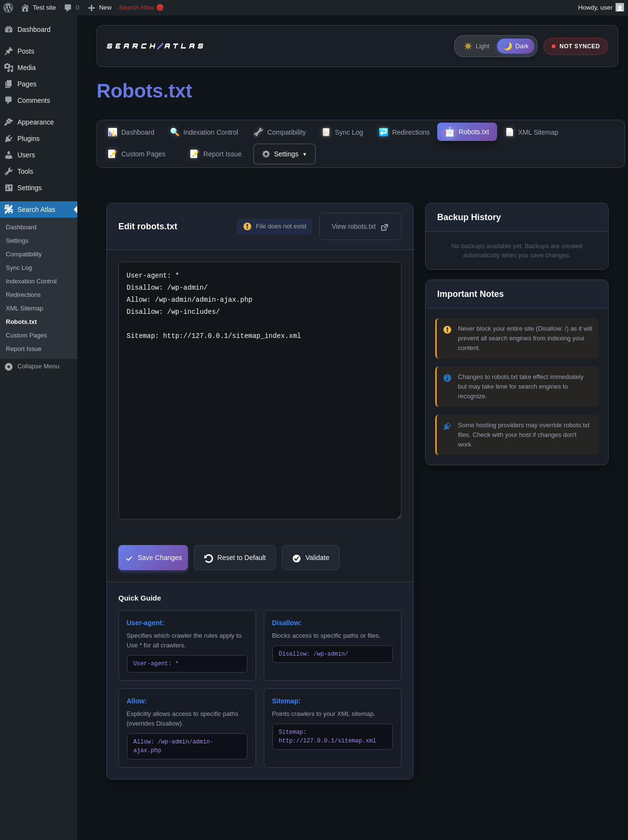
Task: Click the NOT SYNCED status badge
Action: tap(576, 46)
